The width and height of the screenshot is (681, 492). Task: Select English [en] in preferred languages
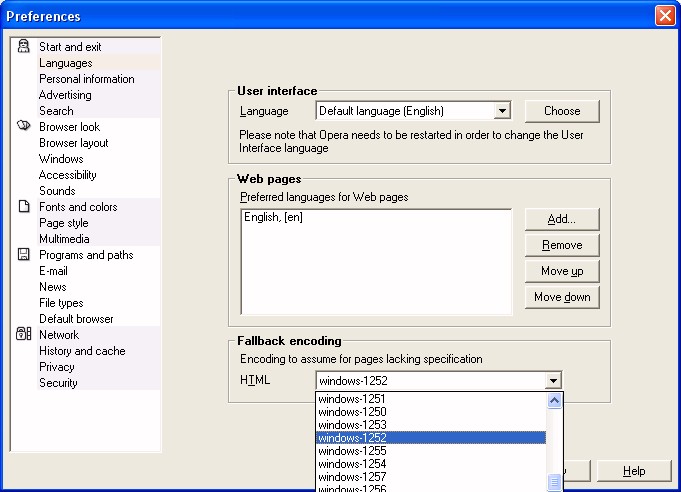tap(274, 217)
